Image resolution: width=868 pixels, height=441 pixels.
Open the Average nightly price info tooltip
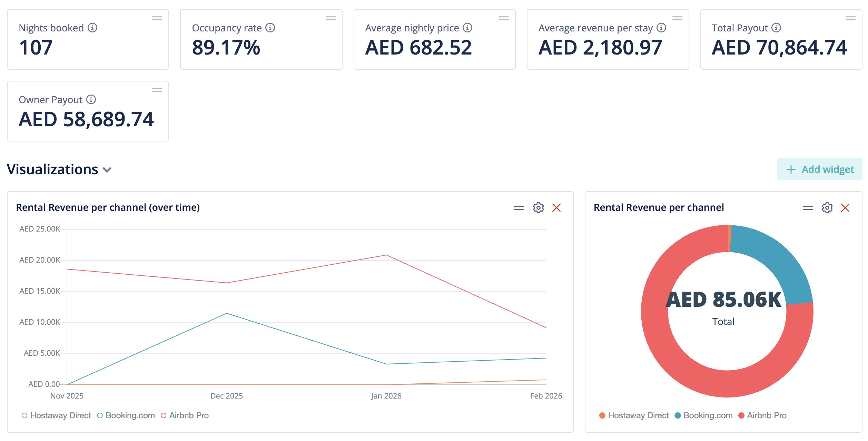(467, 28)
